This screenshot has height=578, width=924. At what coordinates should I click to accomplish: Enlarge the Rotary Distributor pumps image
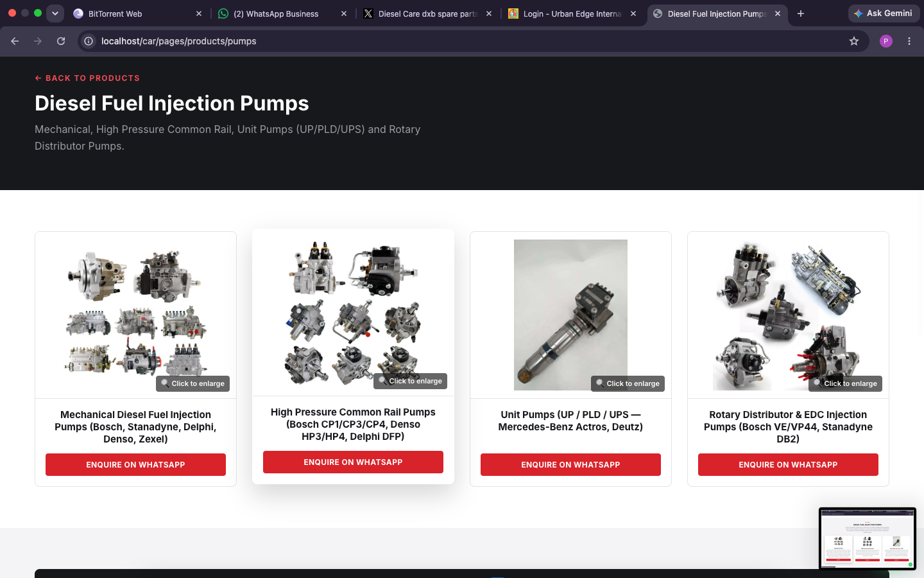pos(788,315)
